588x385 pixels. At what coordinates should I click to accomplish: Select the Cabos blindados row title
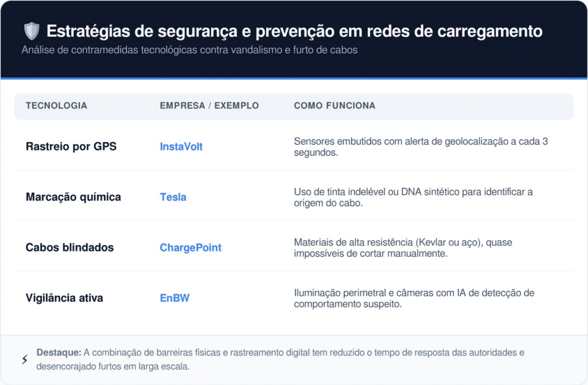click(69, 248)
